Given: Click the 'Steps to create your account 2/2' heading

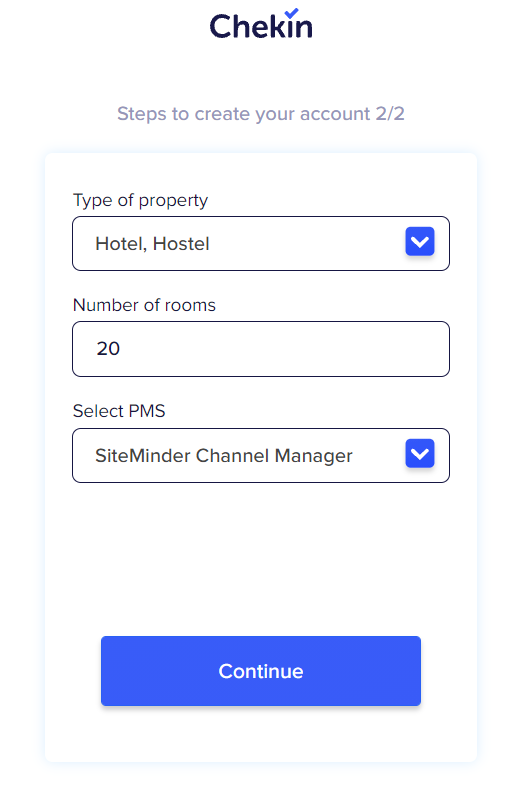Looking at the screenshot, I should click(261, 114).
